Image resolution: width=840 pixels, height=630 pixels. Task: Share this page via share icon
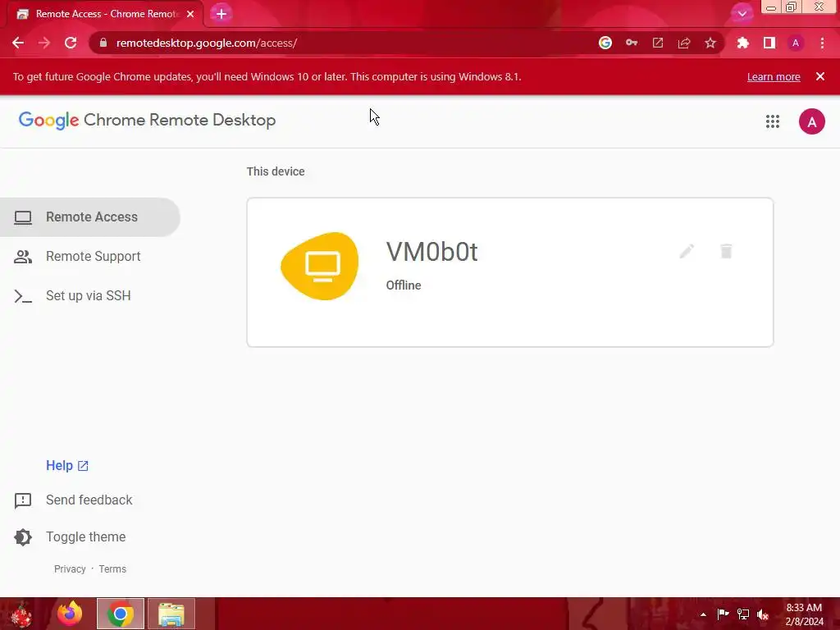[x=684, y=43]
